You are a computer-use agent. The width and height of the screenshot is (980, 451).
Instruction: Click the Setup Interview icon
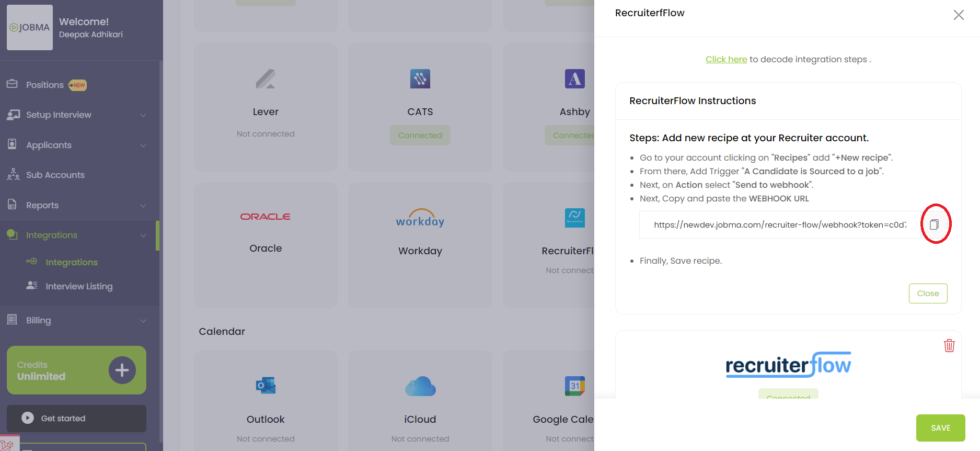tap(13, 114)
